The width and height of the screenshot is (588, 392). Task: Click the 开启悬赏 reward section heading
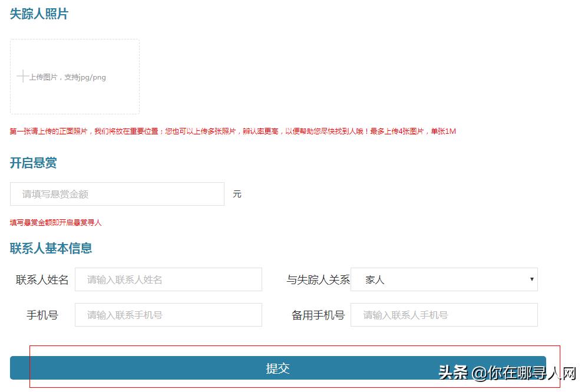(x=32, y=163)
